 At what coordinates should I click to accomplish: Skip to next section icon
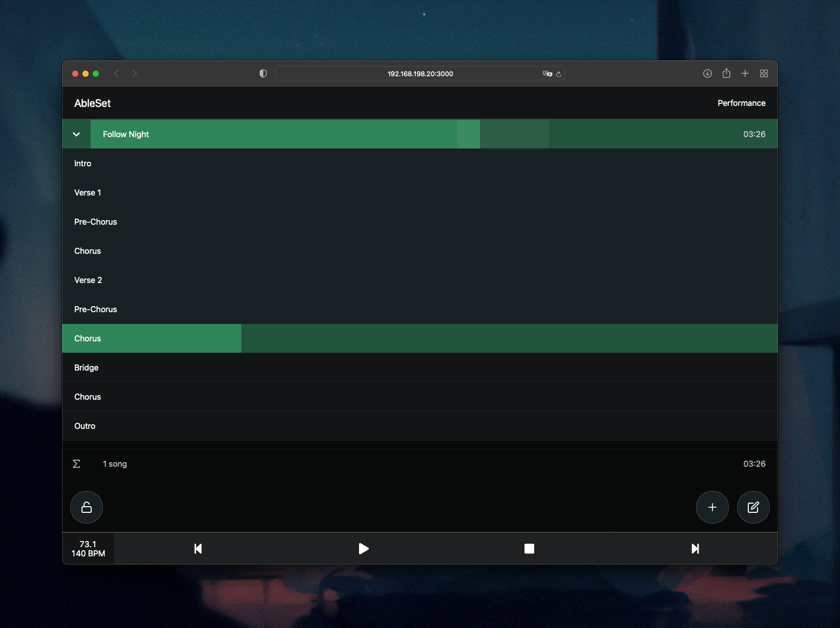(x=695, y=549)
